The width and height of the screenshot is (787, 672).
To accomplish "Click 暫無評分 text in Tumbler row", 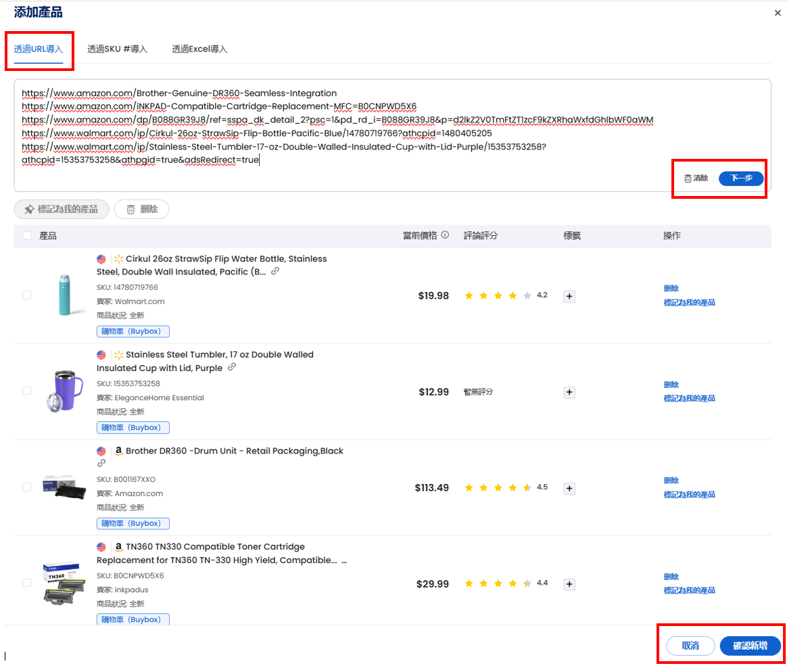I will (478, 392).
